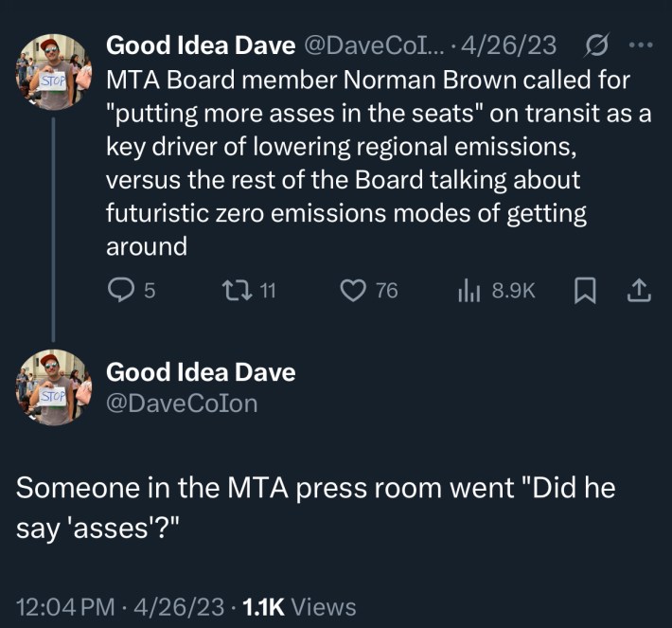
Task: Click "Good Idea Dave" name in the top tweet header
Action: pos(202,45)
